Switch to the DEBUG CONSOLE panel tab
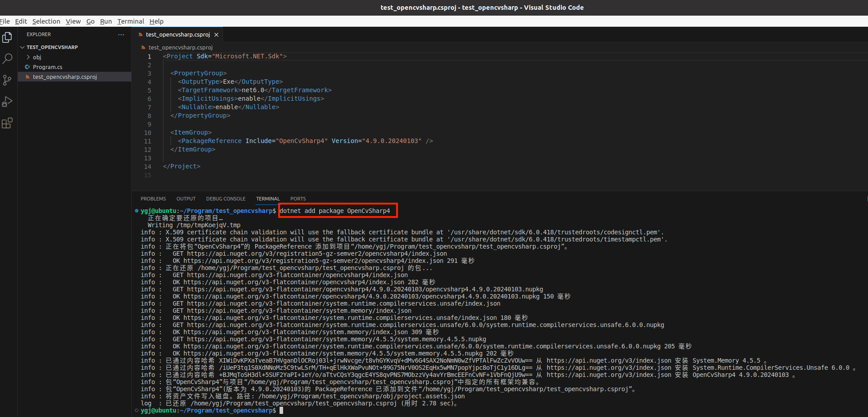This screenshot has height=417, width=868. pyautogui.click(x=226, y=199)
